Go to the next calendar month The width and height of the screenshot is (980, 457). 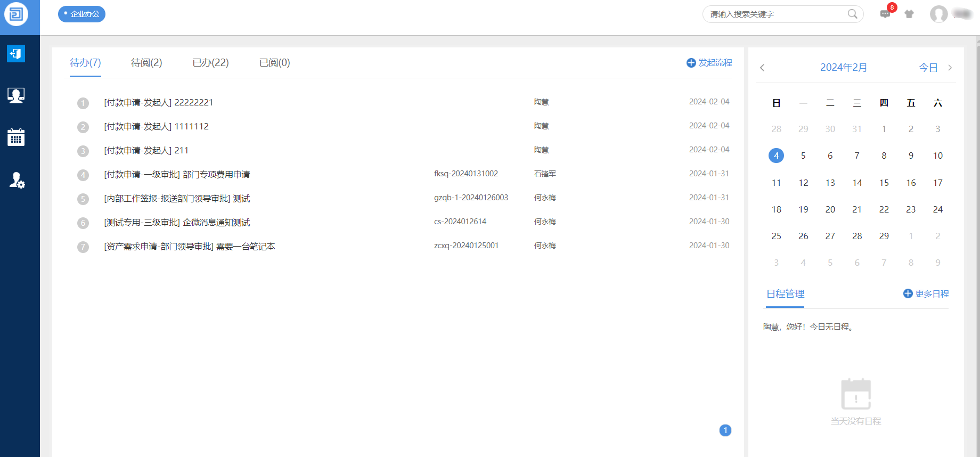[950, 68]
